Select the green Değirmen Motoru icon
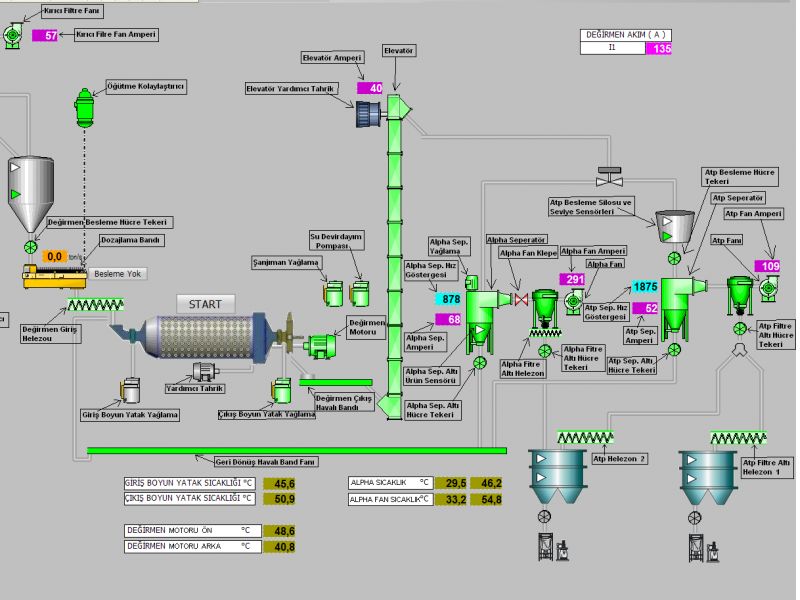 coord(322,346)
